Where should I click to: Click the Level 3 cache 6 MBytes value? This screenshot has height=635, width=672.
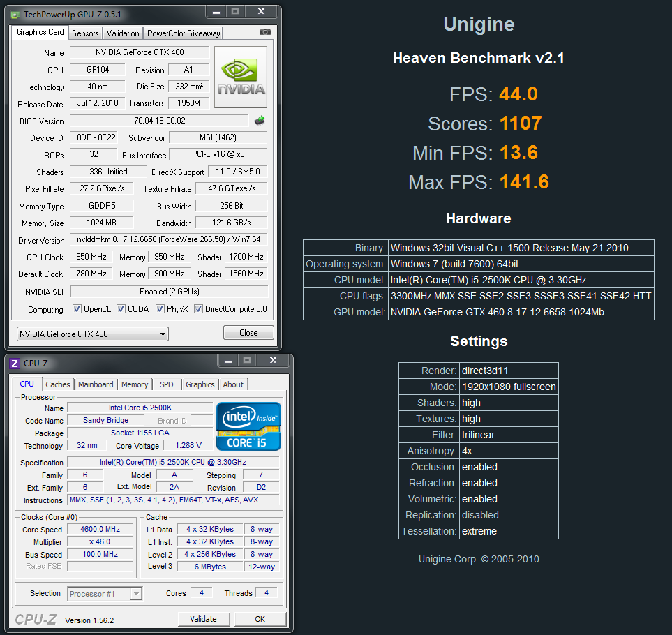[x=210, y=567]
